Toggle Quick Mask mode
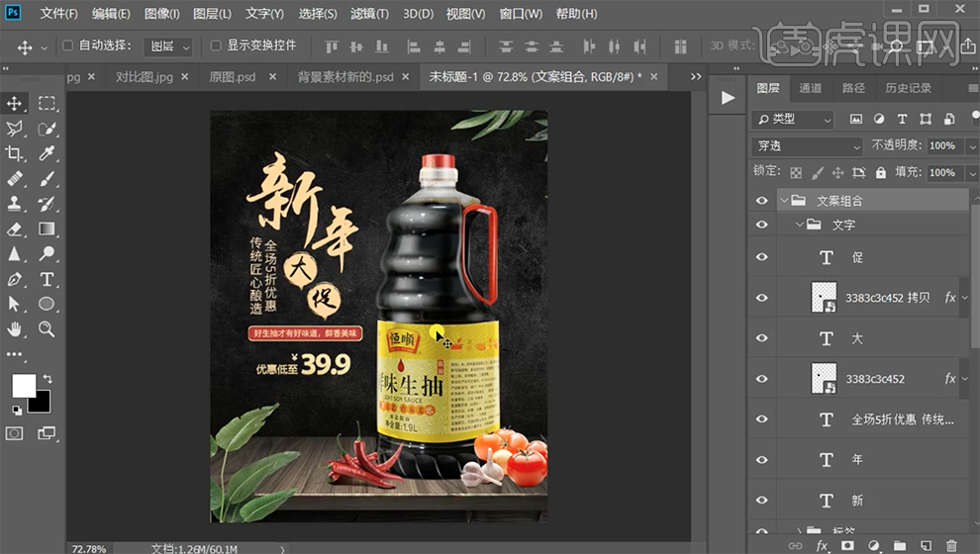 [x=15, y=433]
